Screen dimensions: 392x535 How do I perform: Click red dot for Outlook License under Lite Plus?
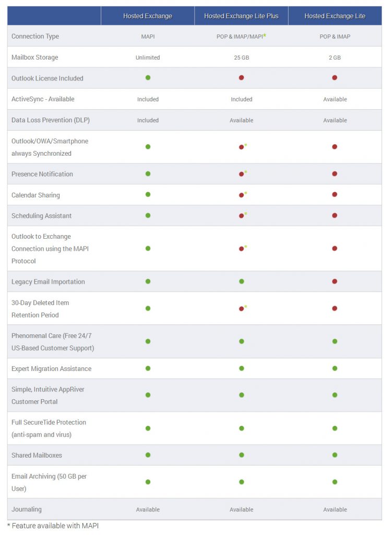pyautogui.click(x=241, y=78)
